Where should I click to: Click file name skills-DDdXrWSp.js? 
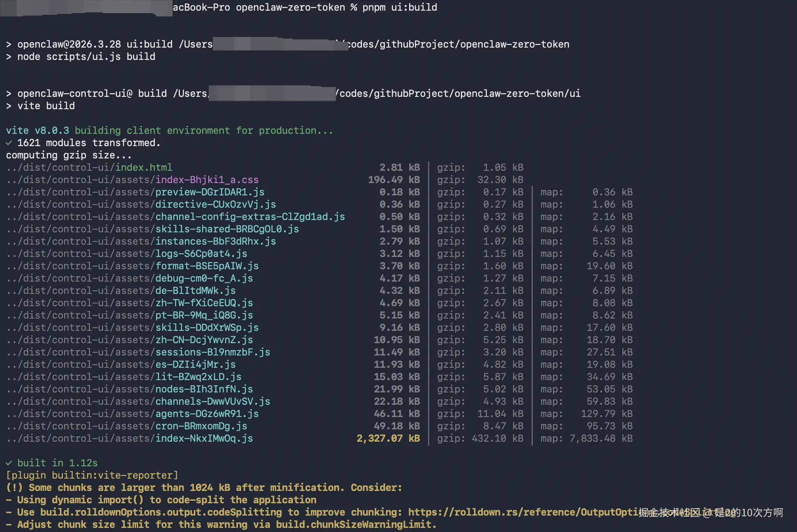coord(207,328)
